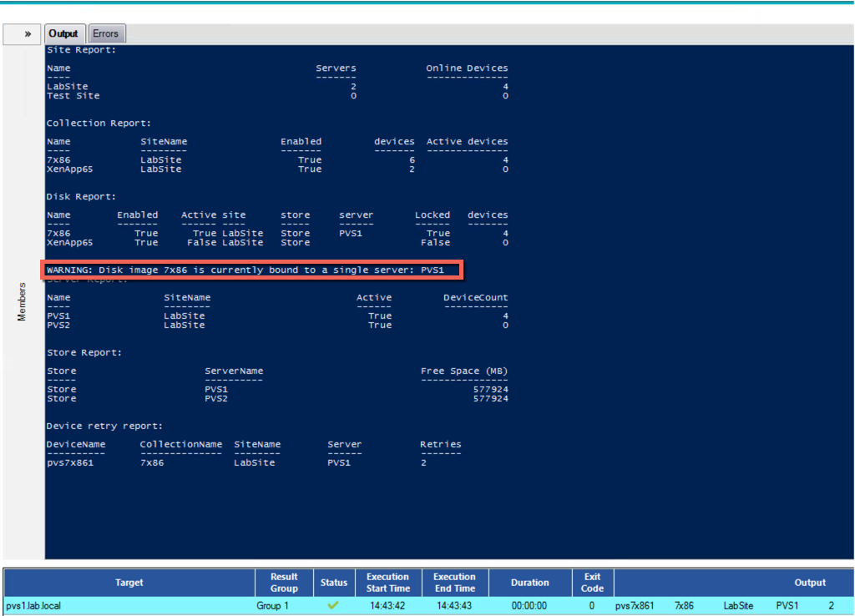The height and width of the screenshot is (616, 855).
Task: Switch to the Output tab
Action: [x=63, y=33]
